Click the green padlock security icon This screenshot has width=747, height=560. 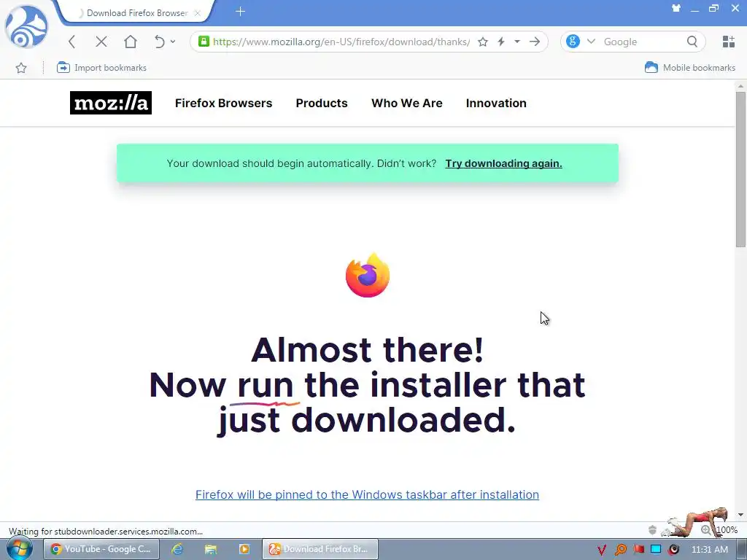(204, 42)
